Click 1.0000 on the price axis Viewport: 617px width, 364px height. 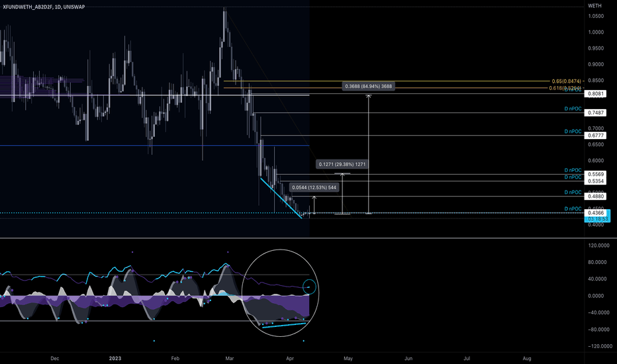pos(596,32)
